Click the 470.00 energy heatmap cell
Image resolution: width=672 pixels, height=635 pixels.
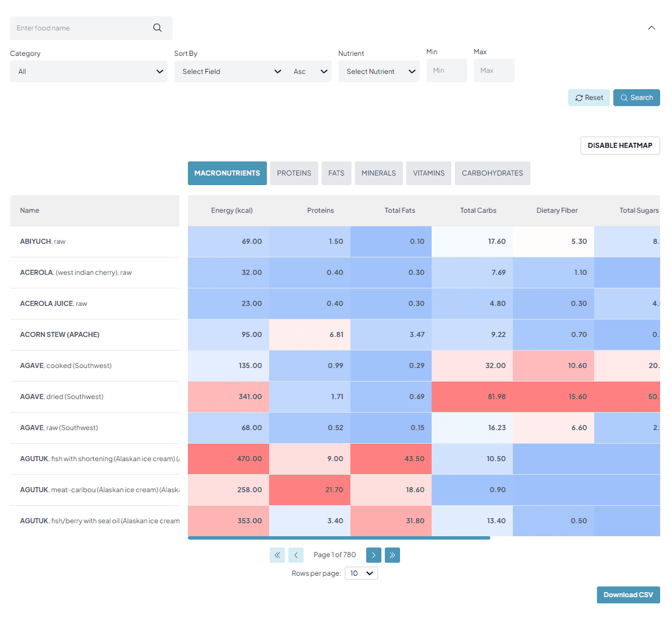point(229,459)
